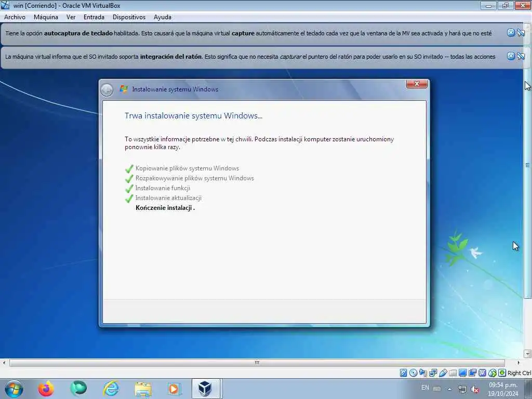Click the shared clipboard or audio indicator
The width and height of the screenshot is (532, 399).
pyautogui.click(x=423, y=373)
